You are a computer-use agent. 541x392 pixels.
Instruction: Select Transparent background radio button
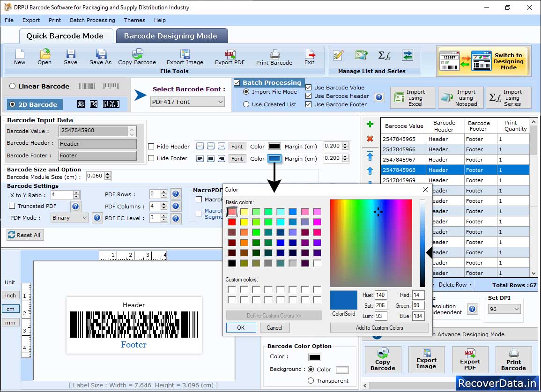(x=311, y=381)
